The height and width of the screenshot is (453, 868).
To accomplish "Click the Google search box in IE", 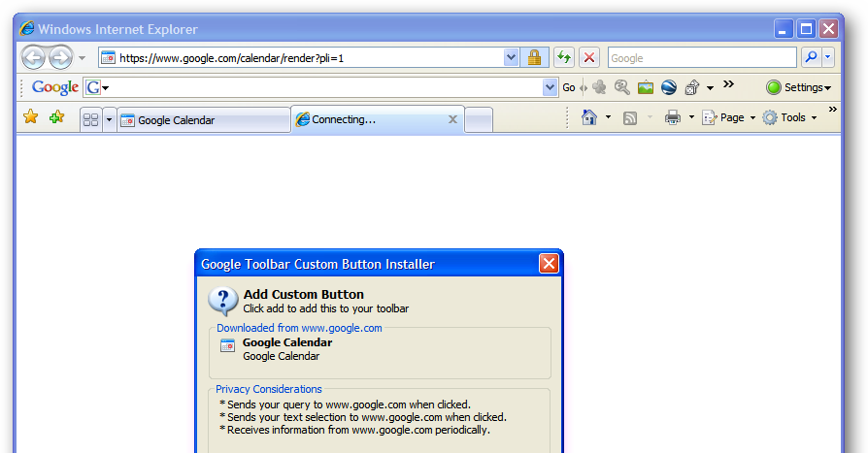I will click(702, 57).
